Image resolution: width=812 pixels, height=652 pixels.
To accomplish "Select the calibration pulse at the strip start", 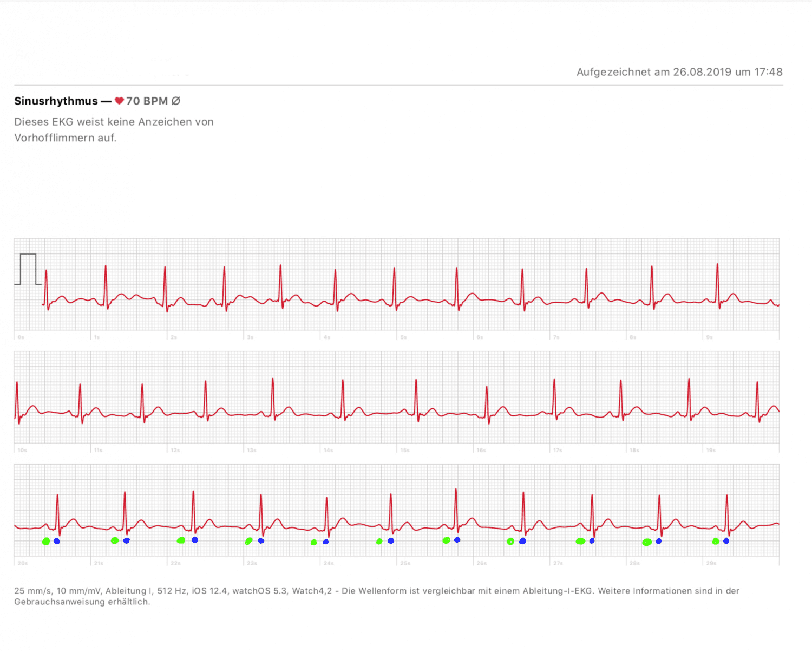I will [x=27, y=268].
